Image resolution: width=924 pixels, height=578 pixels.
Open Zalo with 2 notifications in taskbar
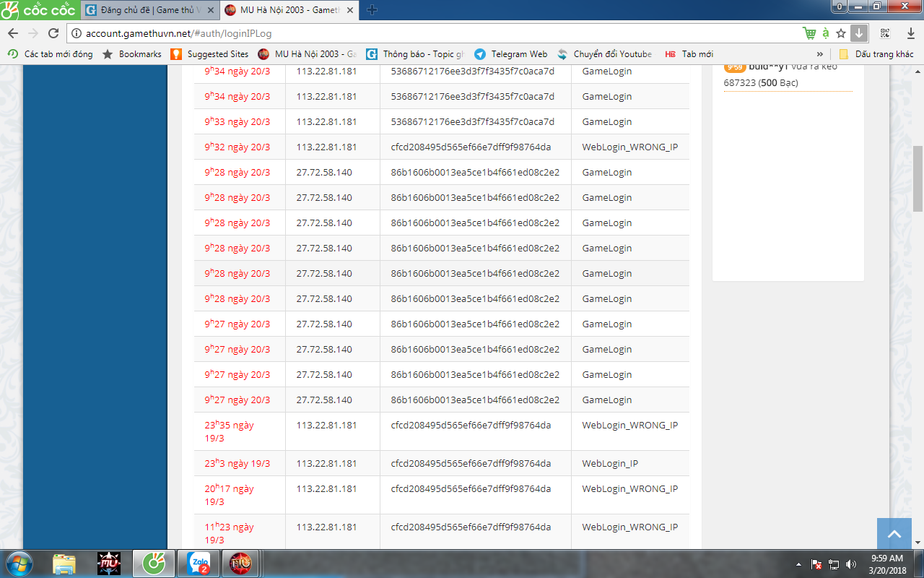[x=199, y=564]
